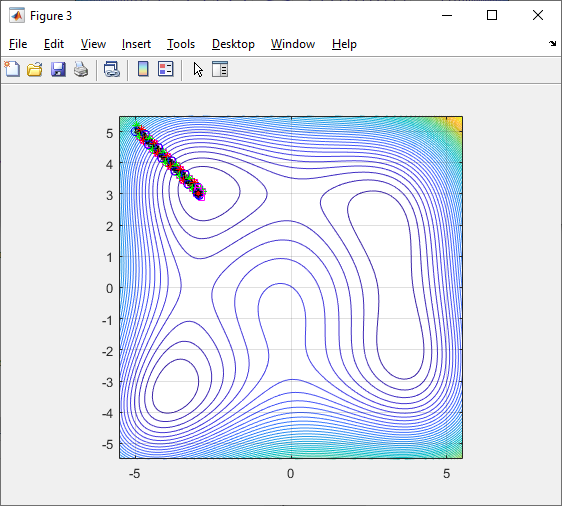Viewport: 562px width, 506px height.
Task: Expand the Desktop menu
Action: click(x=233, y=44)
